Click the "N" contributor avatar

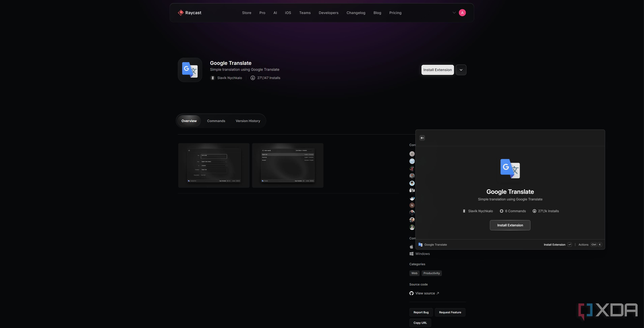click(412, 205)
